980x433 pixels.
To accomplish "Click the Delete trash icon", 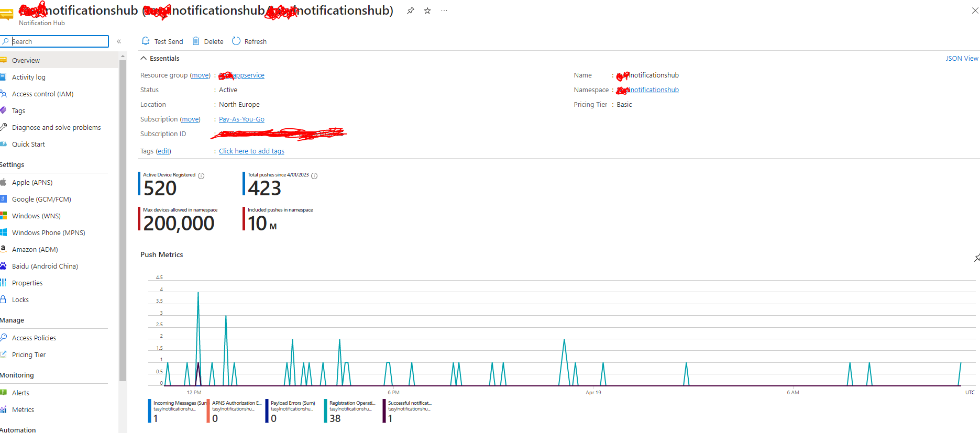I will point(196,41).
